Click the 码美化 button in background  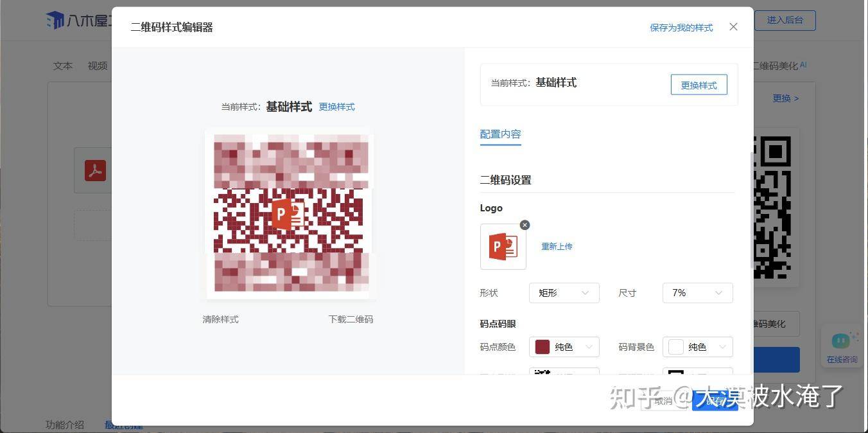click(775, 324)
